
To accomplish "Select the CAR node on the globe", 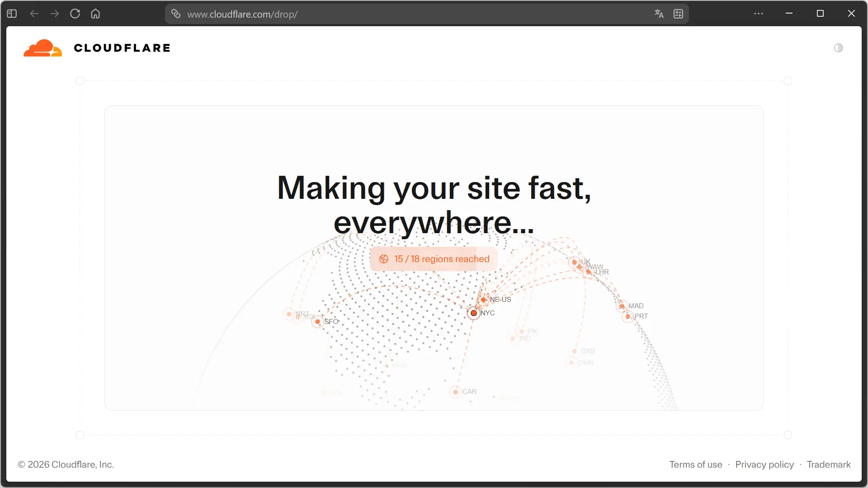I will tap(455, 392).
